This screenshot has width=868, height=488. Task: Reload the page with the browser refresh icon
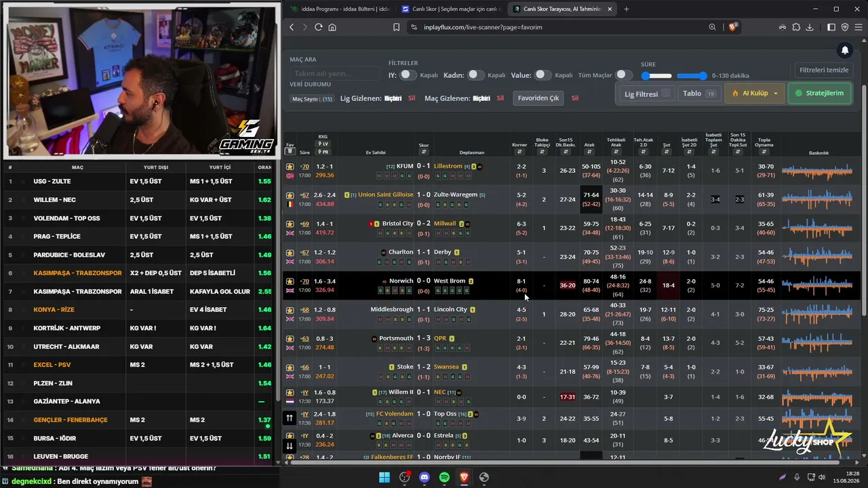pyautogui.click(x=318, y=27)
